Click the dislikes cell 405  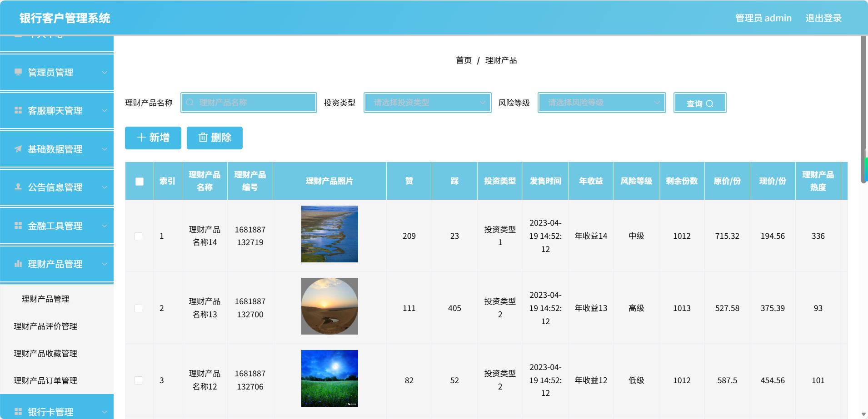(454, 308)
